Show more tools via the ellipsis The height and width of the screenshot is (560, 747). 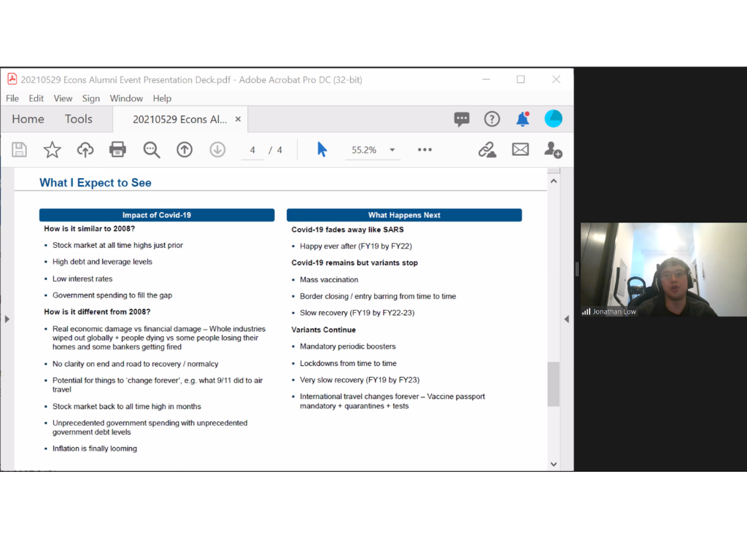[x=425, y=149]
